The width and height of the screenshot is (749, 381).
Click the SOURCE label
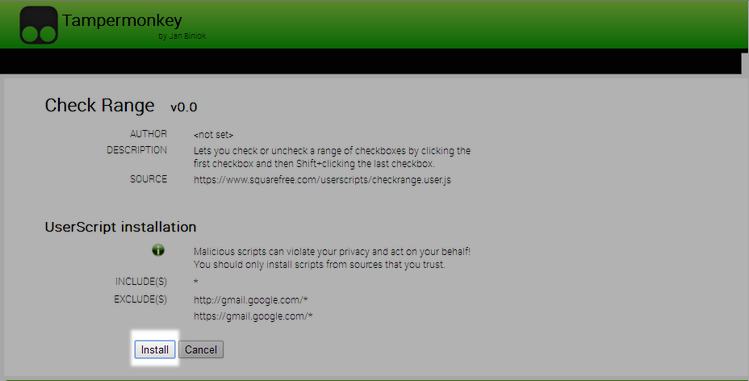coord(149,179)
